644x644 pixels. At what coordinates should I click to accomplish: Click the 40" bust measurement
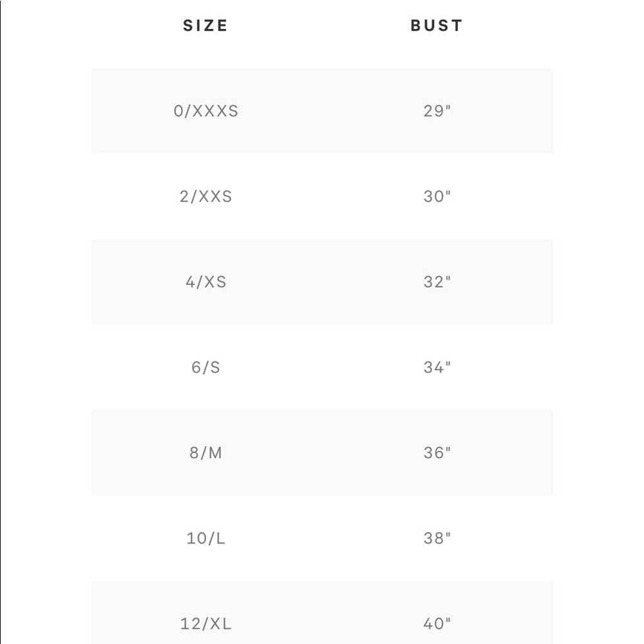tap(437, 623)
